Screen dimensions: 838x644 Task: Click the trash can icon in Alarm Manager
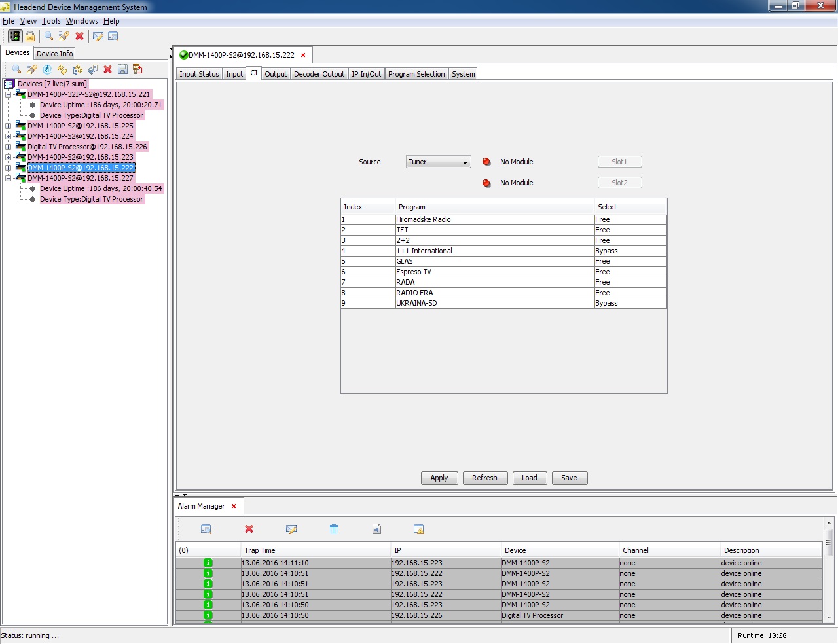(x=334, y=529)
